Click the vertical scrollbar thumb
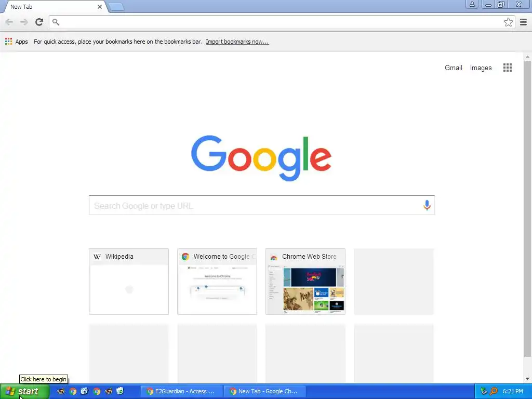 coord(527,209)
